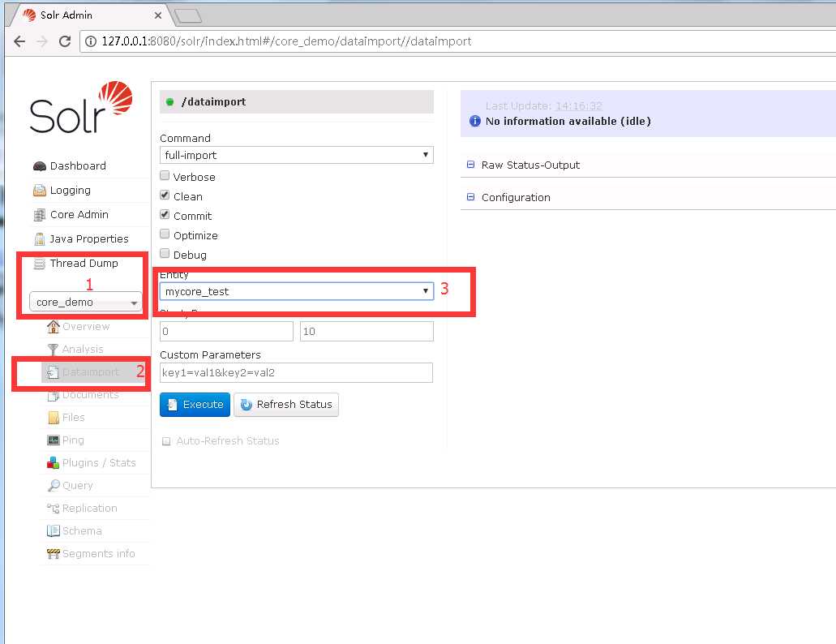
Task: Click the Files folder icon
Action: pyautogui.click(x=54, y=418)
